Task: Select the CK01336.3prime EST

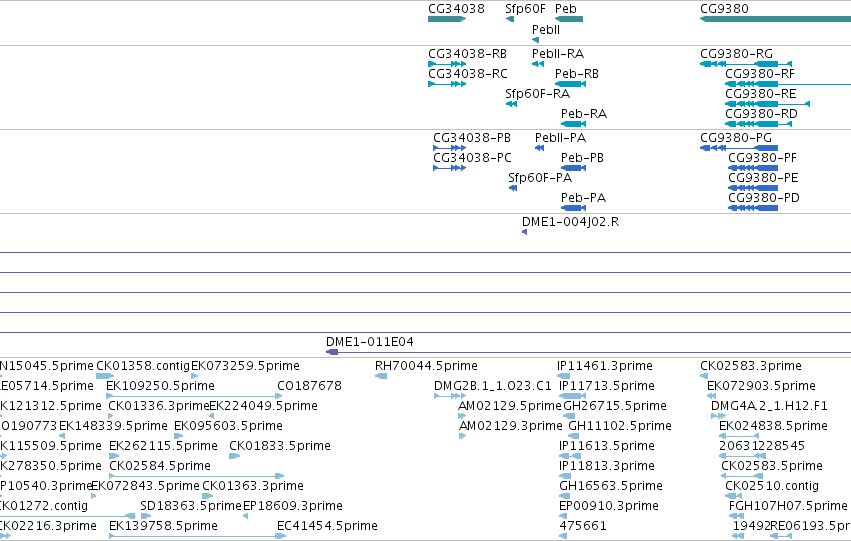Action: click(110, 416)
